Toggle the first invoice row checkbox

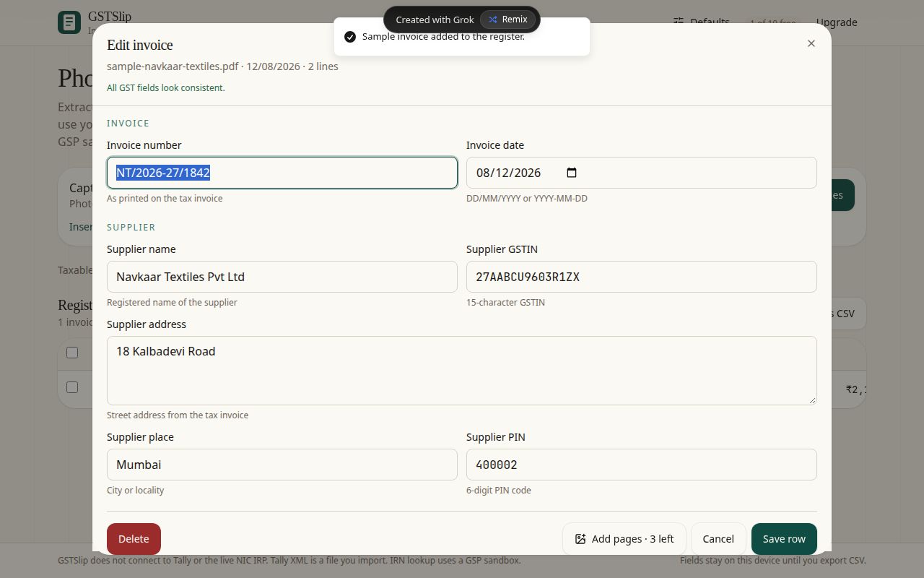pyautogui.click(x=72, y=387)
